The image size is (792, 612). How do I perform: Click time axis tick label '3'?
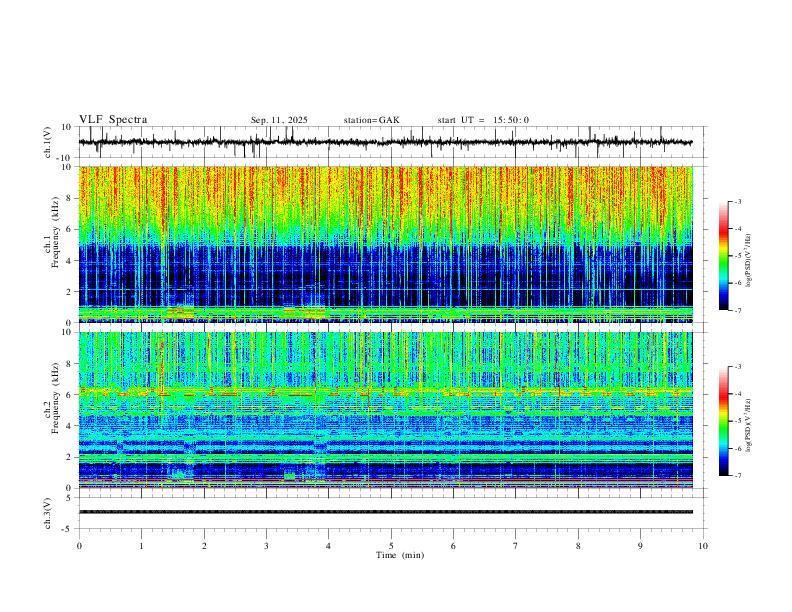pos(266,546)
